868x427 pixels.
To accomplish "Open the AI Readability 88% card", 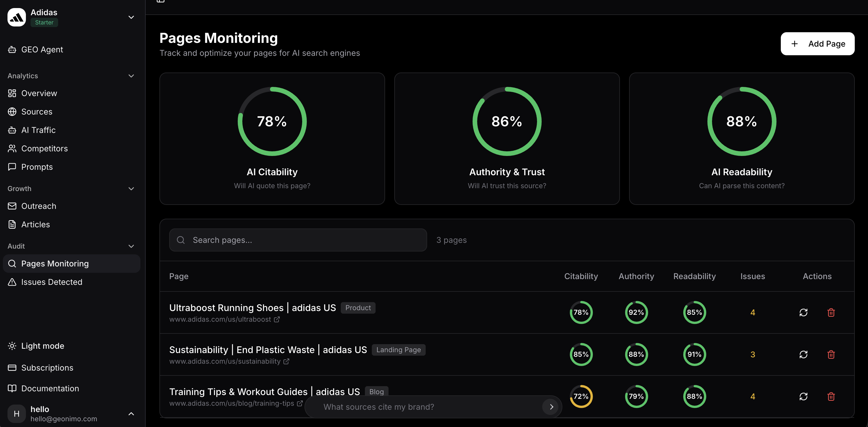I will coord(742,139).
